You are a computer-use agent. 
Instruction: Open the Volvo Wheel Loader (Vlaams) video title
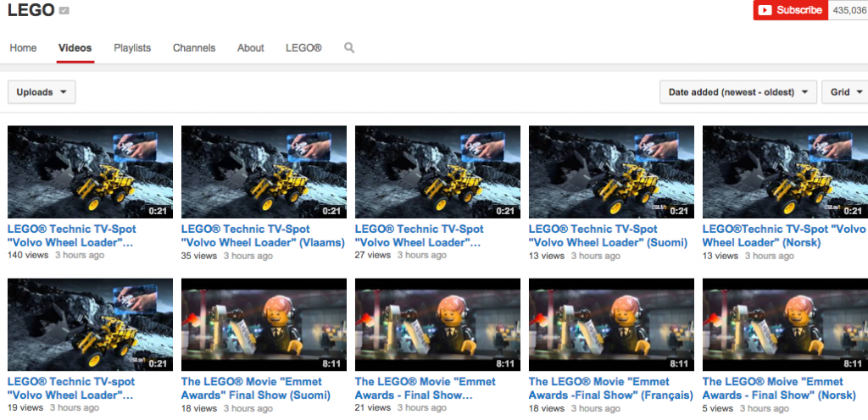click(x=263, y=235)
